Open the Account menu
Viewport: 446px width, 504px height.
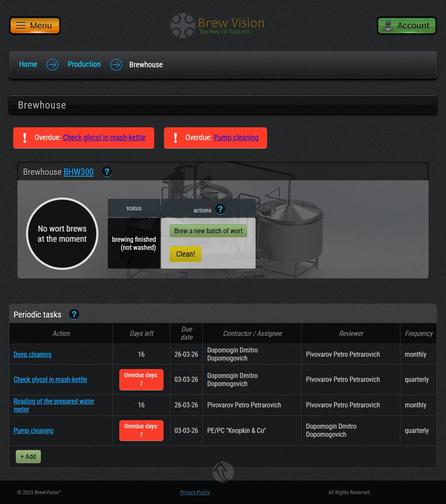(x=407, y=26)
